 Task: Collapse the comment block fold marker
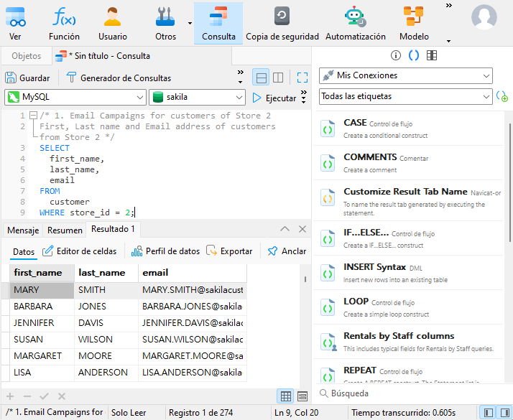click(33, 116)
